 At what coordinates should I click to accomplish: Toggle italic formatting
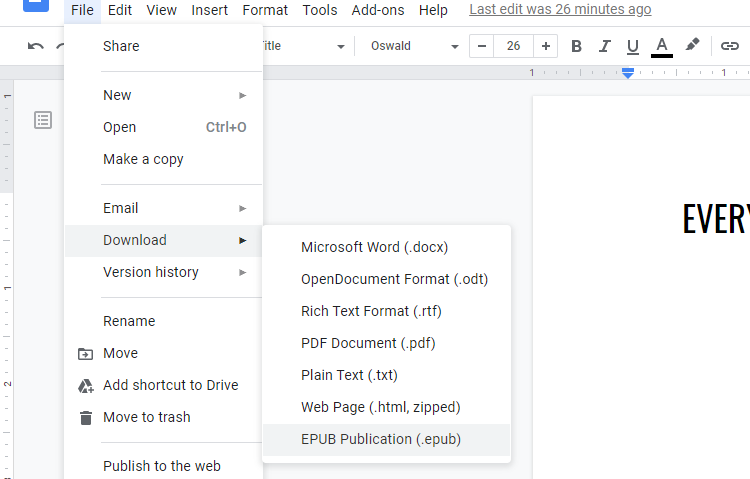point(605,46)
